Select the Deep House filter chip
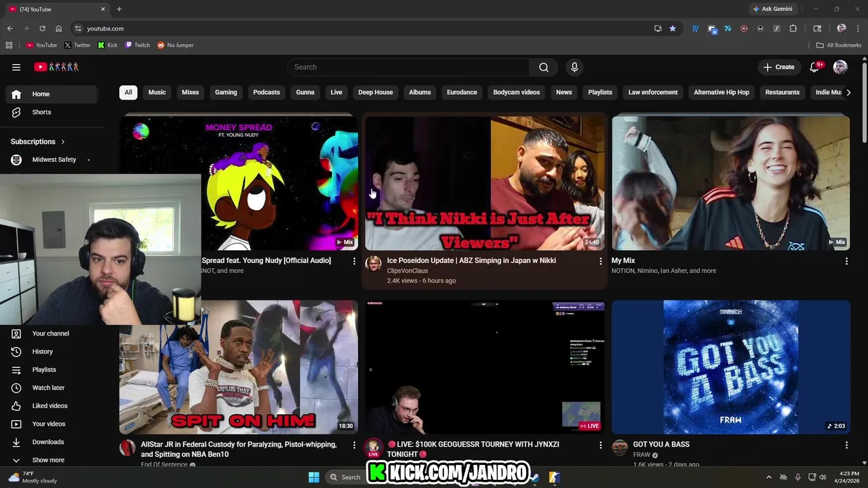Screen dimensions: 868x488 pyautogui.click(x=376, y=92)
